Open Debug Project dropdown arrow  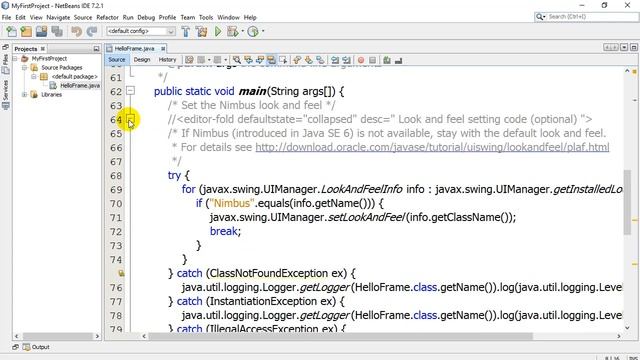[242, 31]
